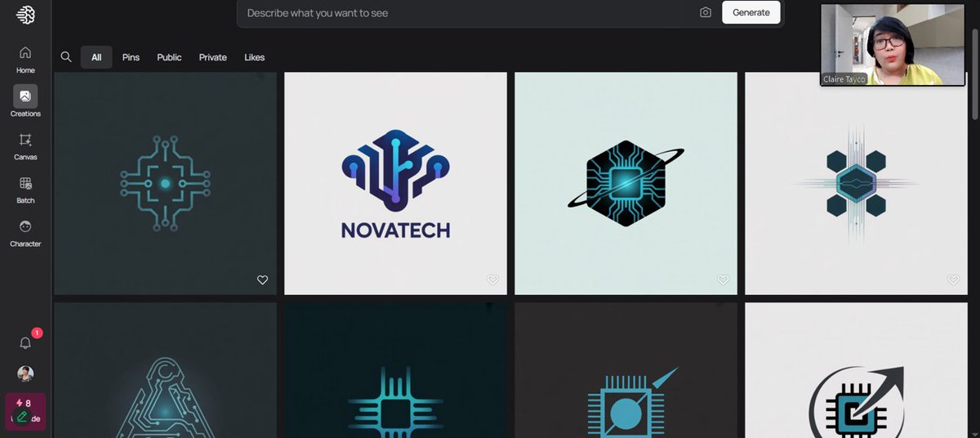Switch to the Private tab

[213, 57]
